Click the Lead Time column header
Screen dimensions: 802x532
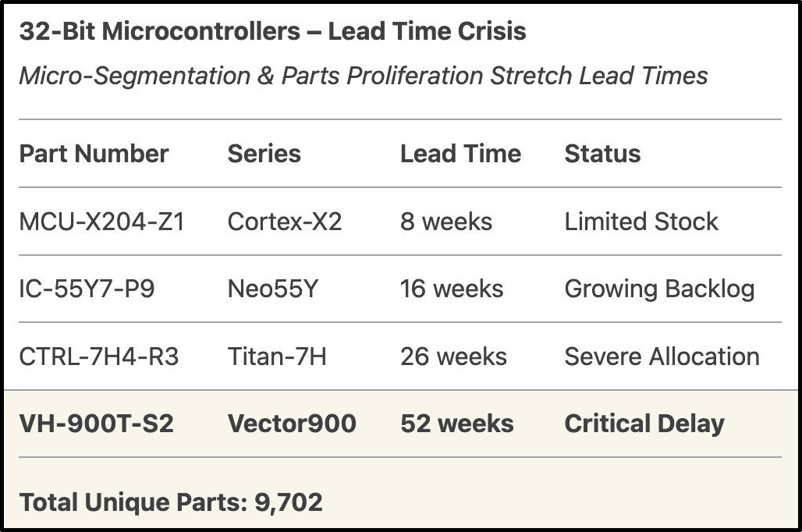click(460, 154)
